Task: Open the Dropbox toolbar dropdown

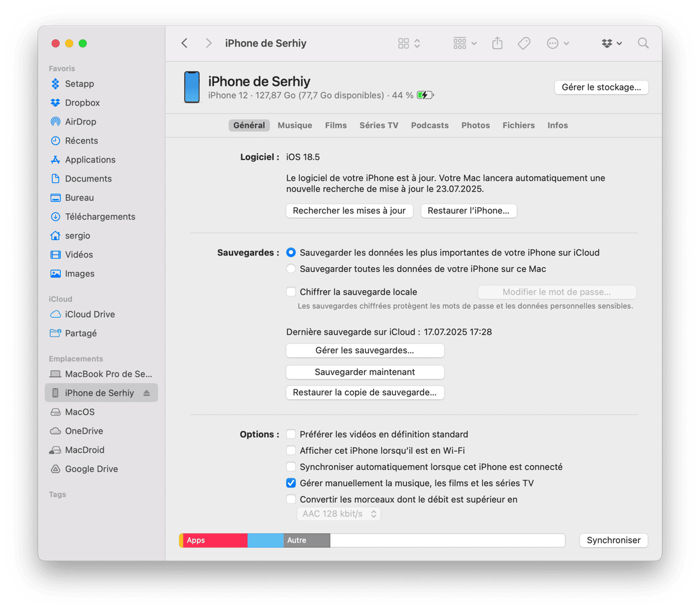Action: pyautogui.click(x=611, y=43)
